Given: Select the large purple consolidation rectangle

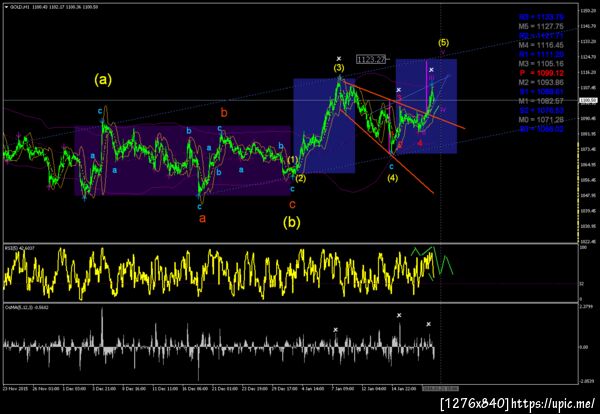Looking at the screenshot, I should pos(183,161).
